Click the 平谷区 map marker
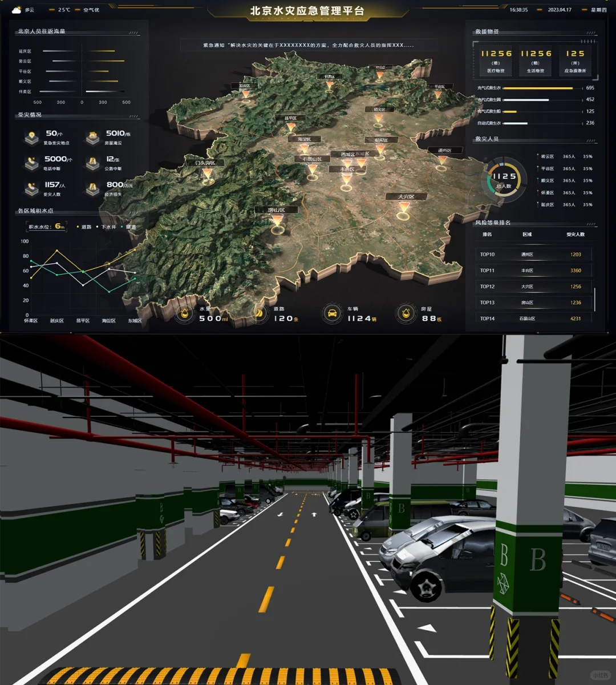The image size is (616, 685). point(438,95)
